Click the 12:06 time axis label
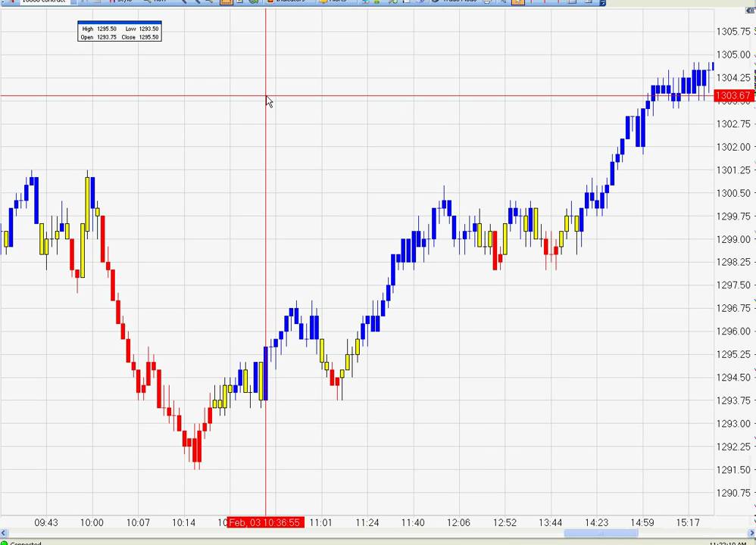The height and width of the screenshot is (545, 756). (x=458, y=523)
